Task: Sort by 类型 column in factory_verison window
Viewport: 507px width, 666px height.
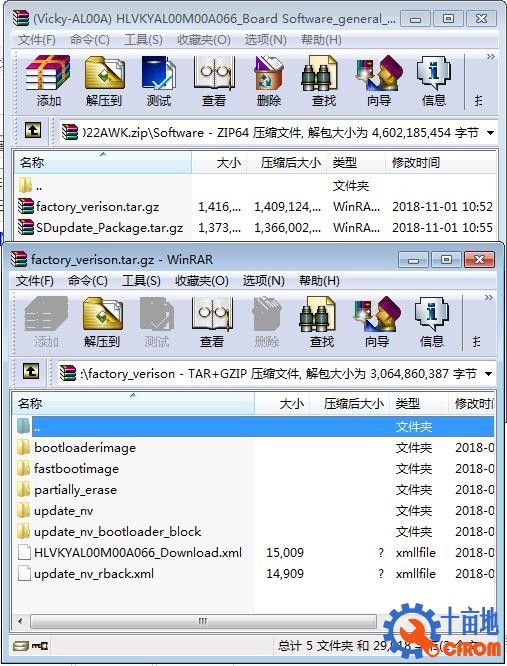Action: pos(419,404)
